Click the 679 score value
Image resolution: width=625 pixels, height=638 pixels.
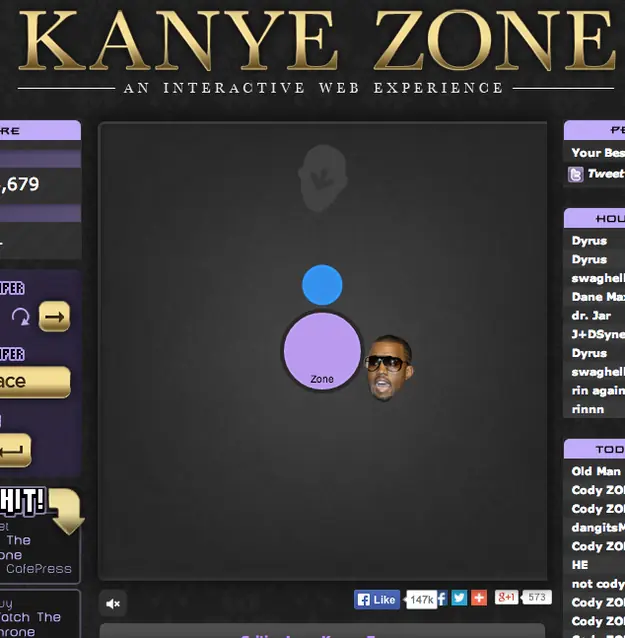coord(20,184)
